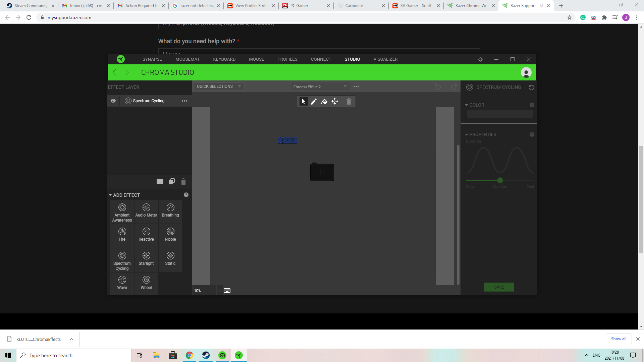Open File Explorer from the taskbar
Viewport: 644px width, 362px height.
click(156, 355)
